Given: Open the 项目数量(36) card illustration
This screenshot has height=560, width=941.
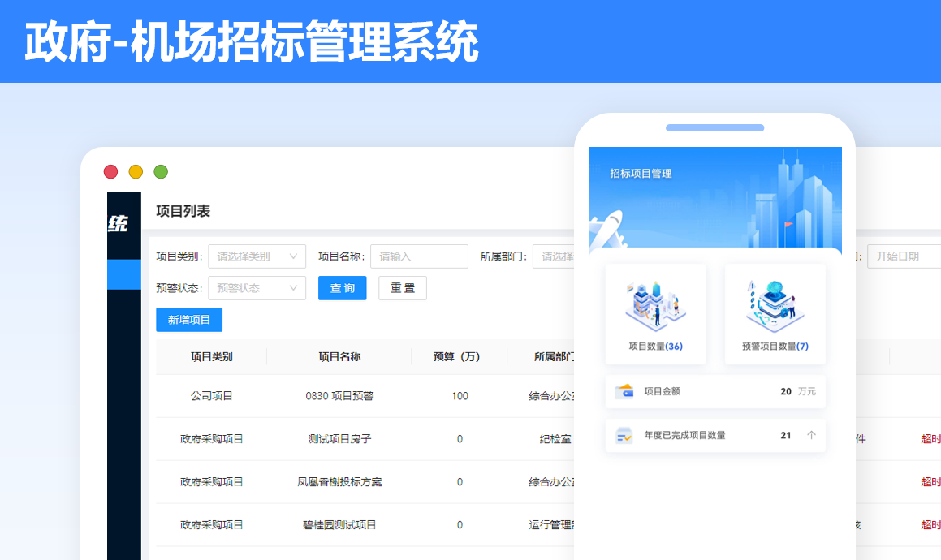Looking at the screenshot, I should click(x=655, y=306).
